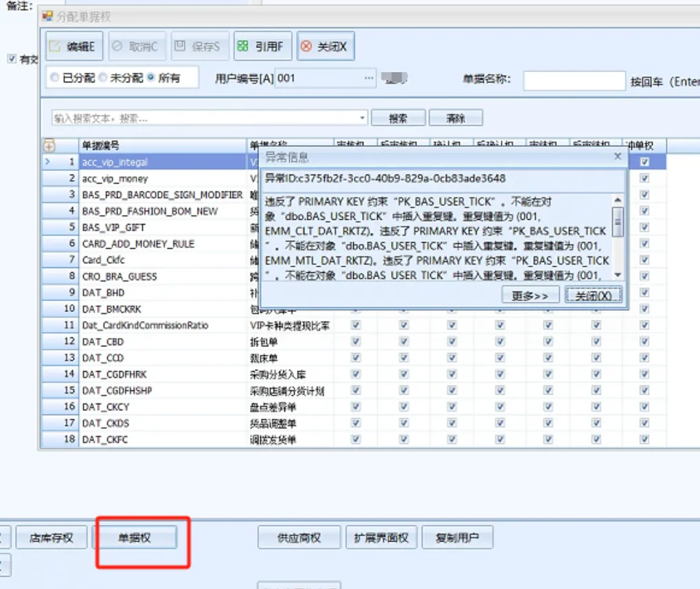Open the 用户编号 lookup ellipsis button

pos(370,78)
